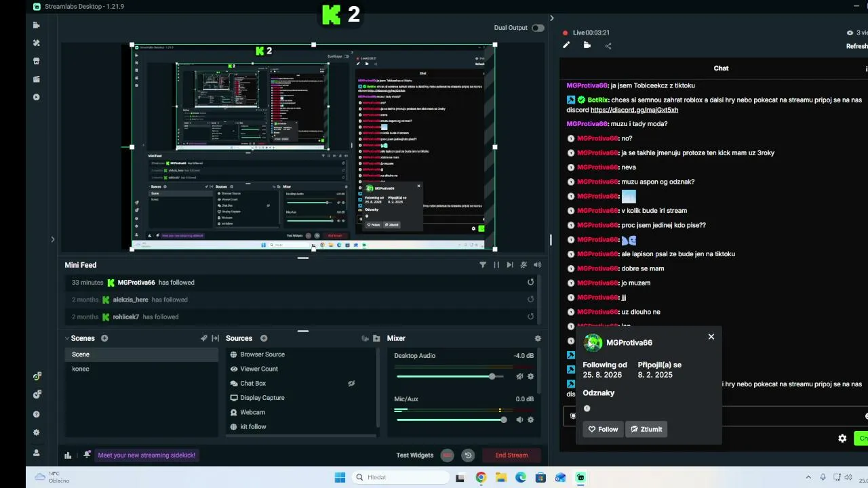Toggle scene collections width icon in Scenes panel
868x488 pixels.
215,338
